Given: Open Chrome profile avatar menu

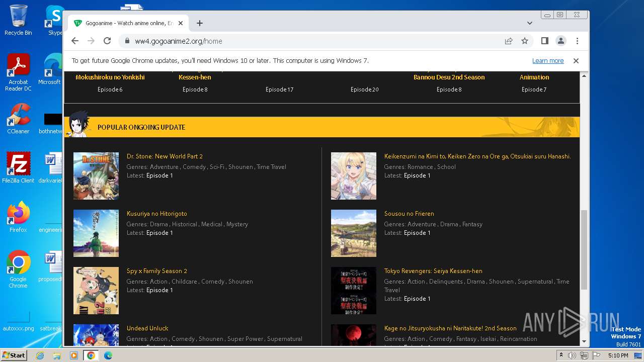Looking at the screenshot, I should click(x=561, y=41).
